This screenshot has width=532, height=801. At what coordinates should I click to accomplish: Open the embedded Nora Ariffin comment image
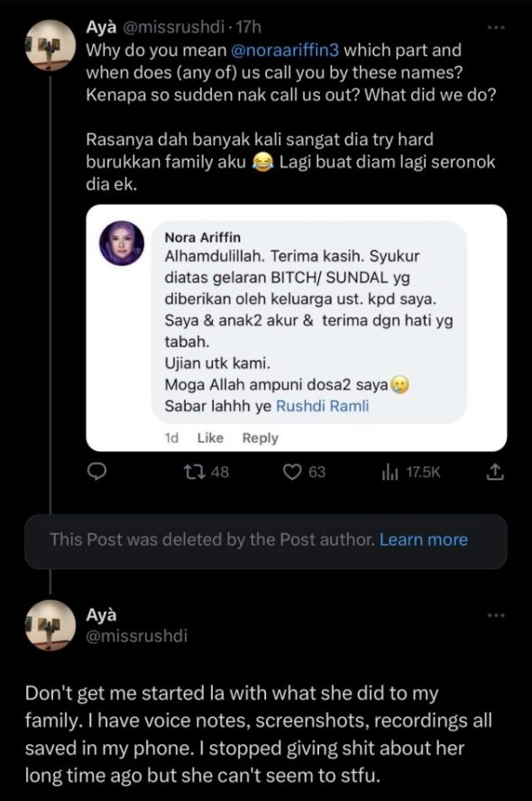(x=296, y=328)
